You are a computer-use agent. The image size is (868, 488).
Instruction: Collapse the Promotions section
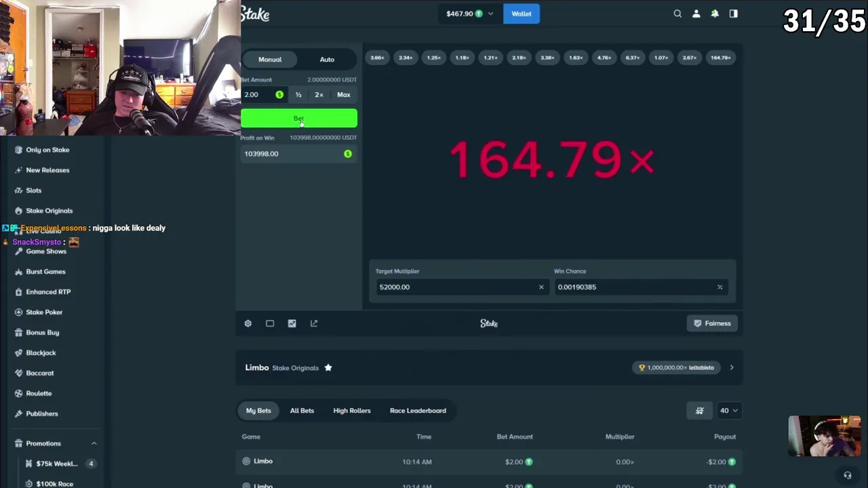click(x=94, y=443)
